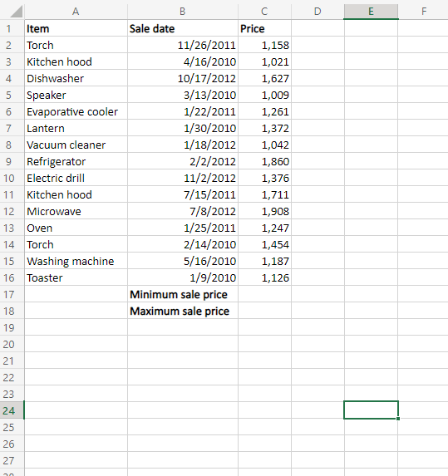Select the price 1,372
448x476 pixels.
tap(264, 128)
